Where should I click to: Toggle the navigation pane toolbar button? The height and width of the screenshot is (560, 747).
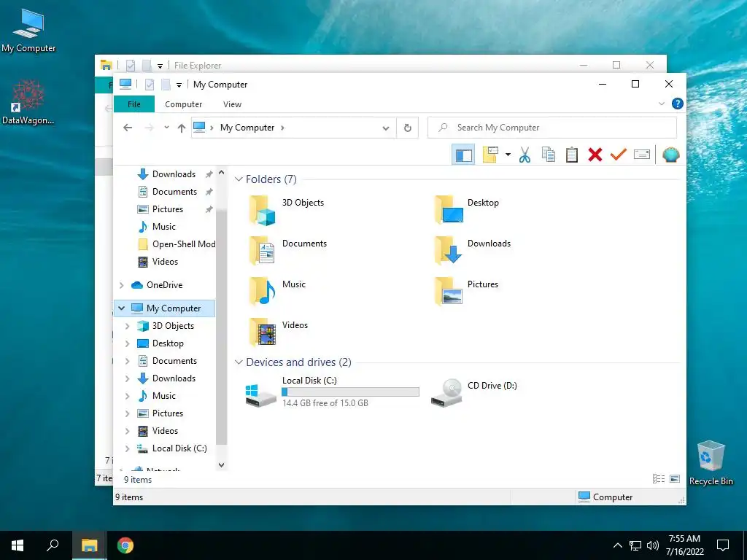pyautogui.click(x=463, y=155)
